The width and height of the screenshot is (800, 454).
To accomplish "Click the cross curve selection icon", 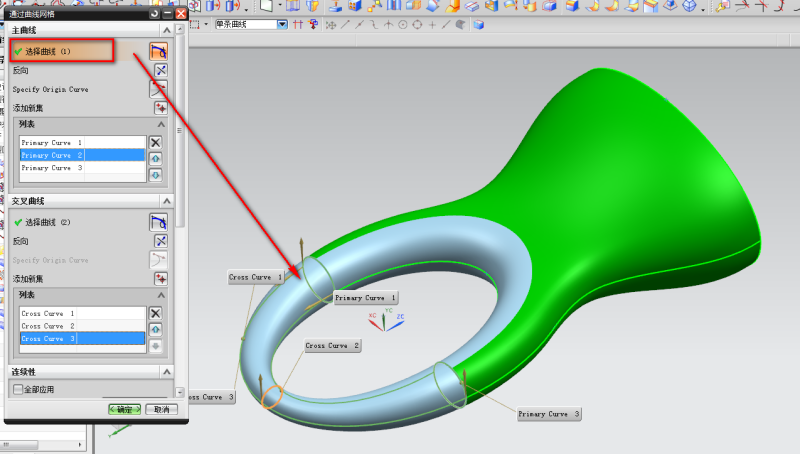I will (x=158, y=222).
